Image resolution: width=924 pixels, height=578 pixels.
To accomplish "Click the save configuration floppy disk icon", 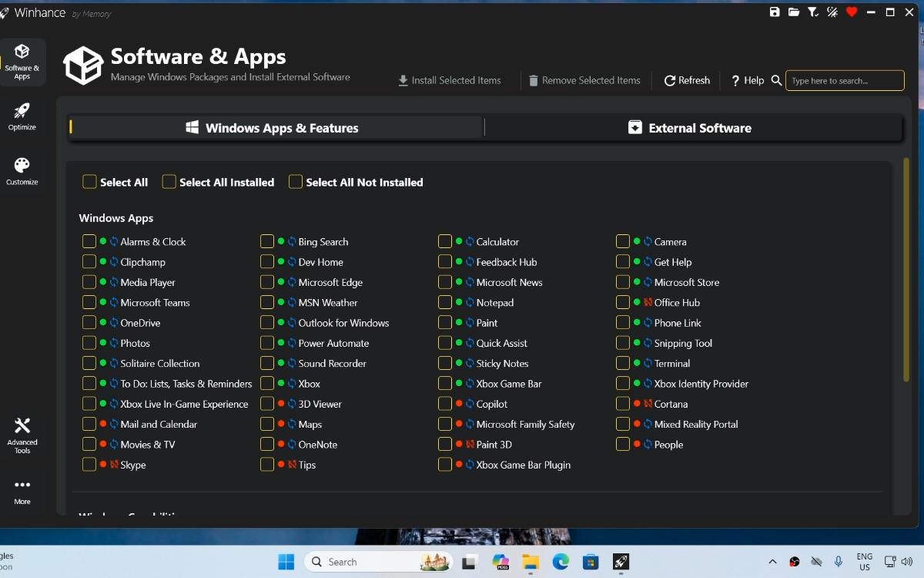I will click(775, 12).
